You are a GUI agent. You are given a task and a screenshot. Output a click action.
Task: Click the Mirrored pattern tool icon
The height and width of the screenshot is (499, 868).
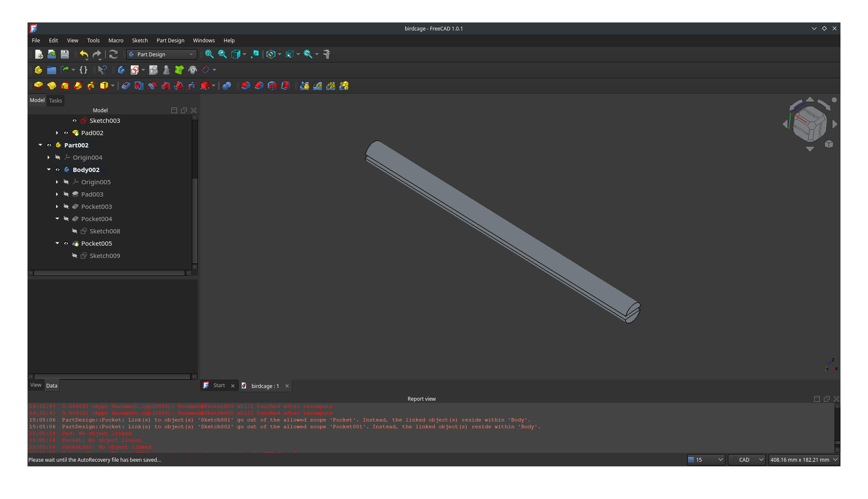[304, 86]
